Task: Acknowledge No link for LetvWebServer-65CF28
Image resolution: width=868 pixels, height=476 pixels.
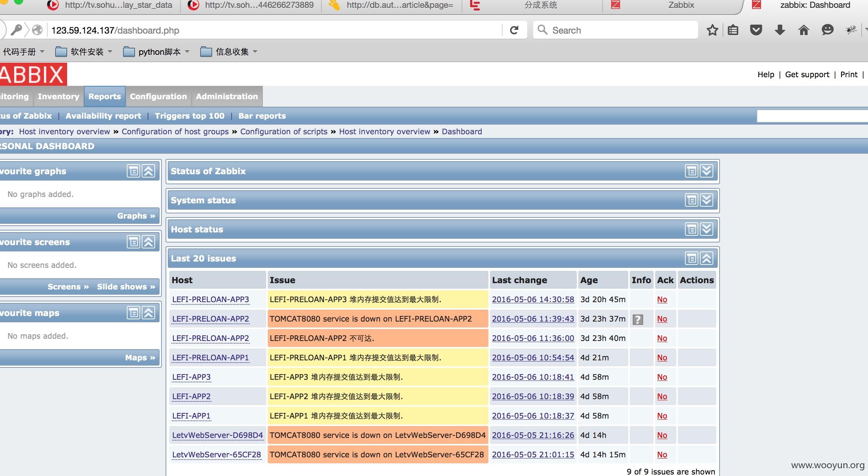Action: (x=662, y=455)
